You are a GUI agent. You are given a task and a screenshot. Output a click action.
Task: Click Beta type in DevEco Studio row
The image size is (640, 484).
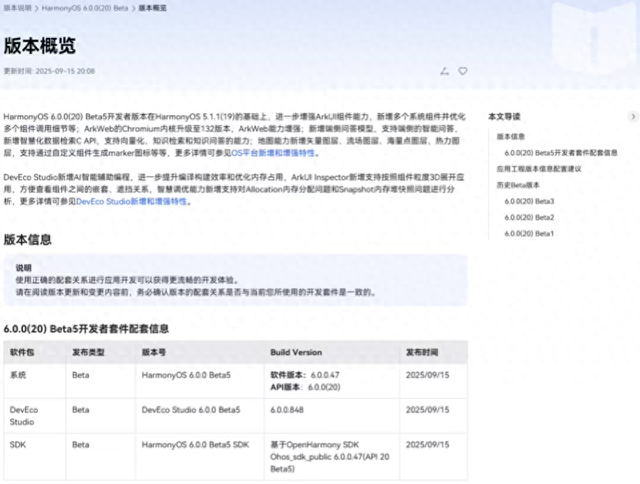[80, 410]
